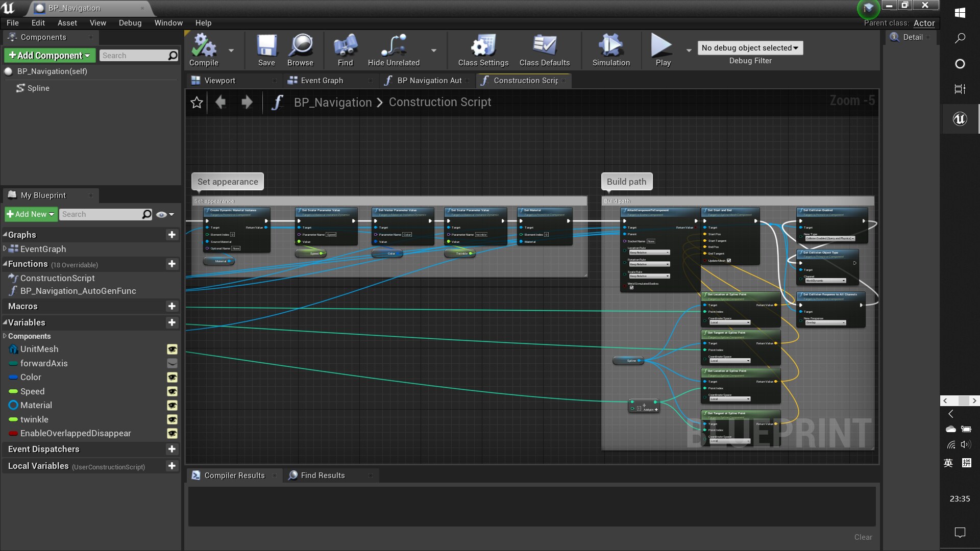Screen dimensions: 980x551
Task: Open Class Settings
Action: (483, 45)
